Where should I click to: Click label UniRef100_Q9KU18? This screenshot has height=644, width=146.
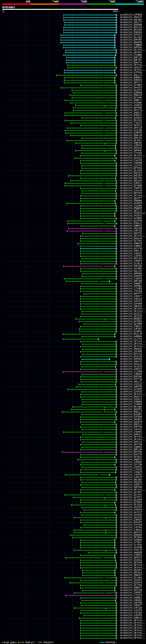coord(131,306)
